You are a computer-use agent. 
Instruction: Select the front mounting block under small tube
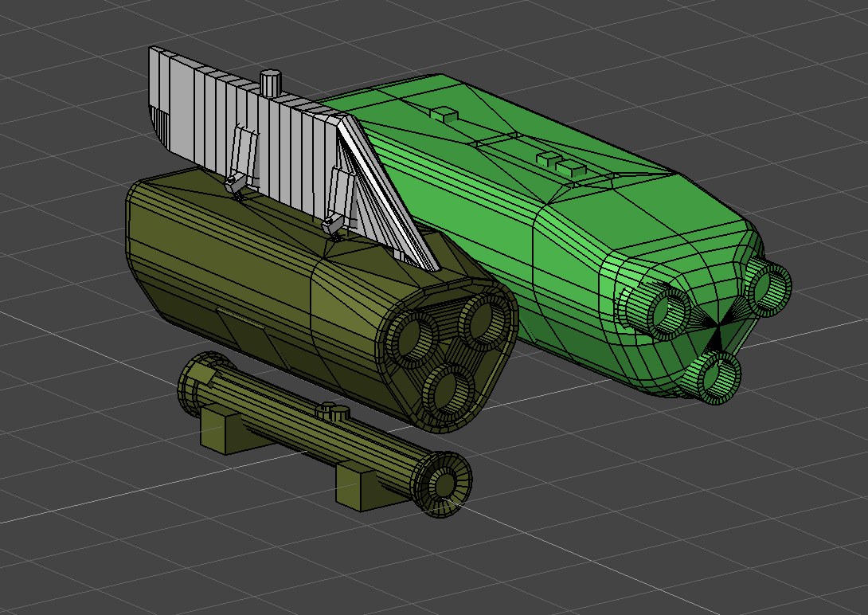pyautogui.click(x=360, y=487)
